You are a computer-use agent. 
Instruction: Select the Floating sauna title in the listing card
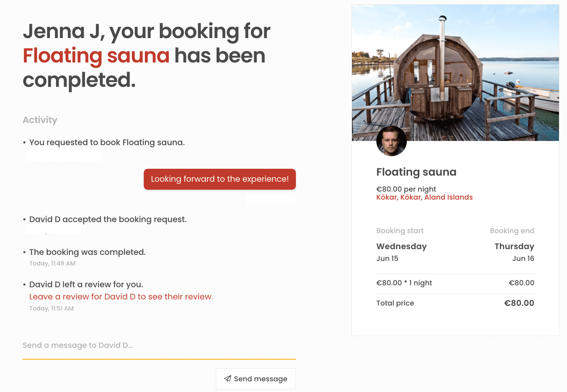click(x=416, y=172)
